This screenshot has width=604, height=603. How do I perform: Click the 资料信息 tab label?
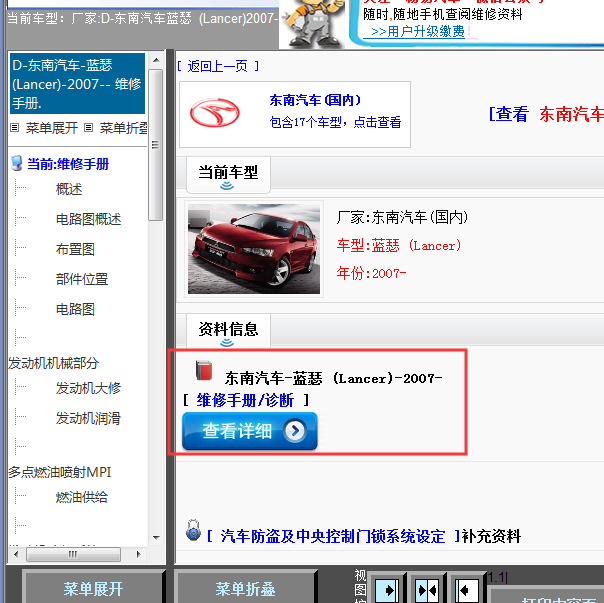pyautogui.click(x=228, y=329)
